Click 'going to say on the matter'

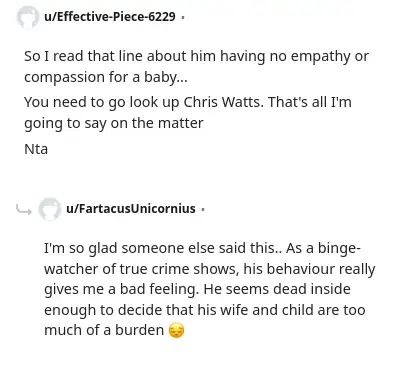pos(114,123)
